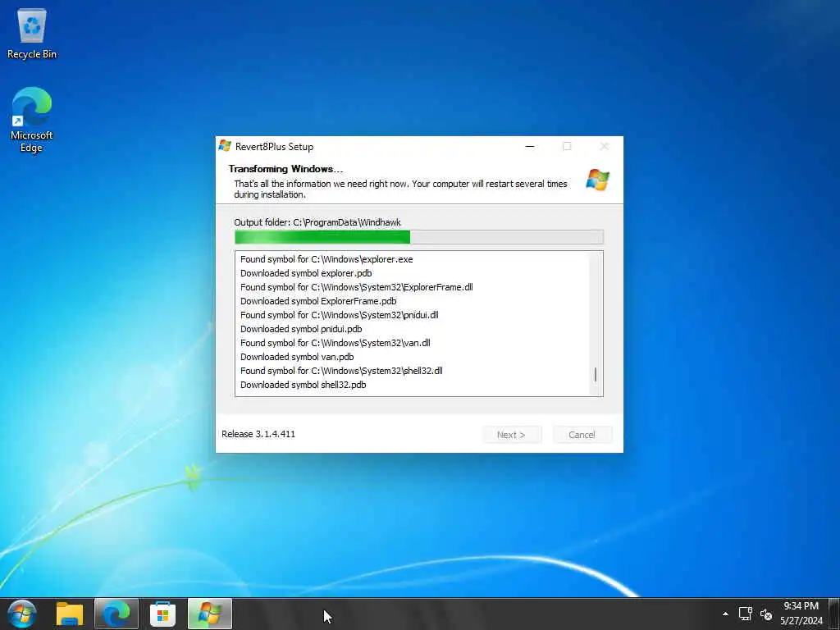
Task: Click the Windows logo in the setup header
Action: [597, 180]
